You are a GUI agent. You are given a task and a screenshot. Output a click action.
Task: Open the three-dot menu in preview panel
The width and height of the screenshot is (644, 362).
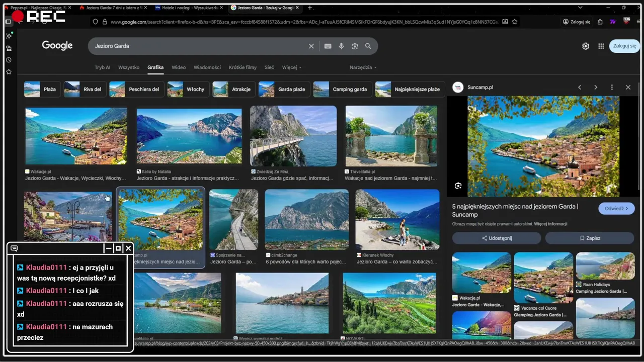612,87
